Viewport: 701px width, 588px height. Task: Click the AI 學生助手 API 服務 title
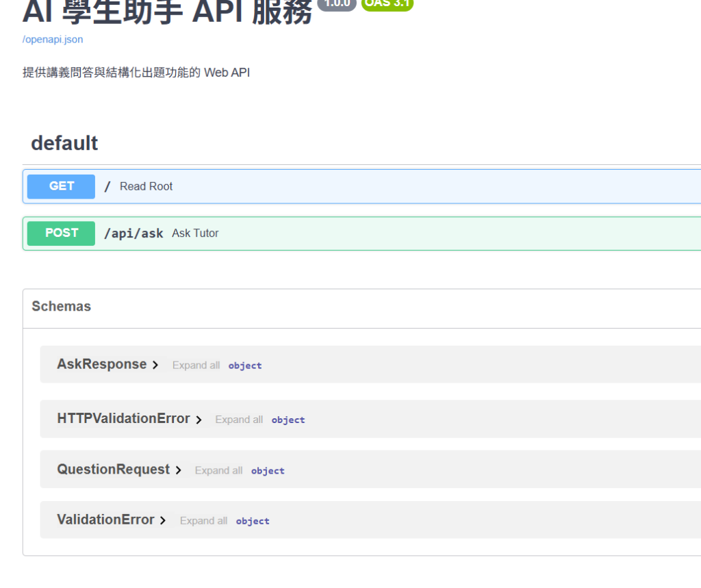pos(167,12)
